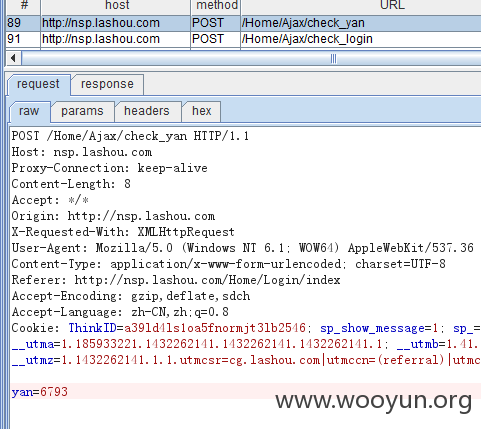Click the Content-Length: 8 line
The image size is (481, 429).
tap(71, 184)
